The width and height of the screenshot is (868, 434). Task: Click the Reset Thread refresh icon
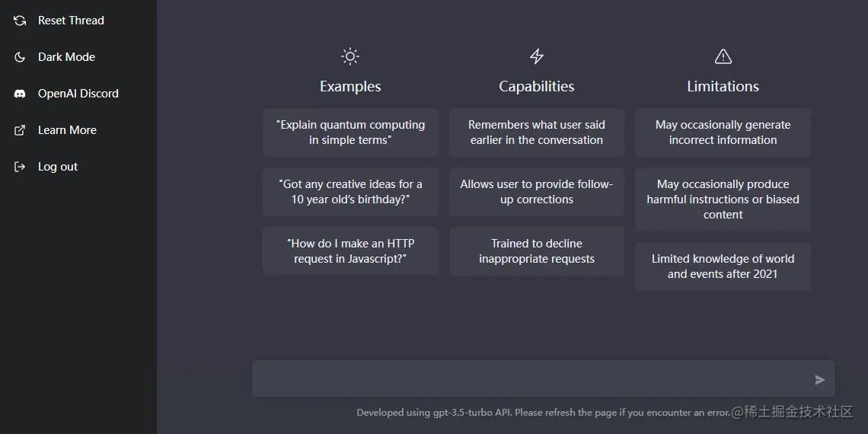point(20,21)
